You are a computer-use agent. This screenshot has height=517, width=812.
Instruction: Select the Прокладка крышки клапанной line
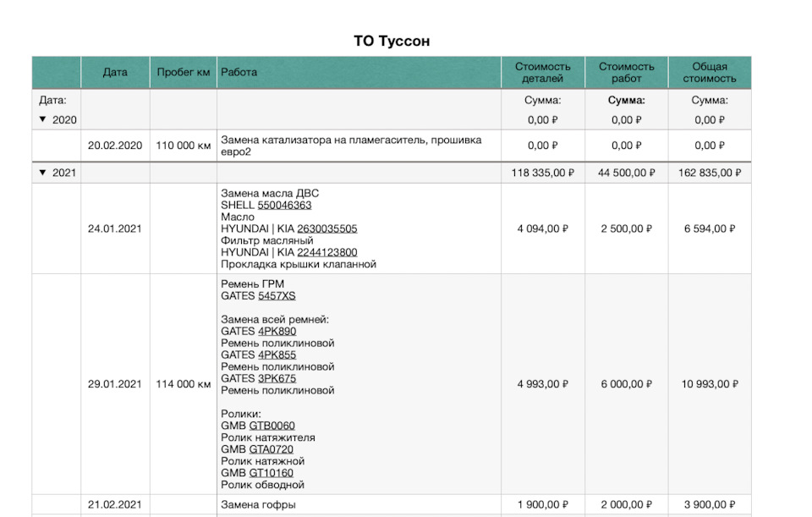(x=299, y=264)
